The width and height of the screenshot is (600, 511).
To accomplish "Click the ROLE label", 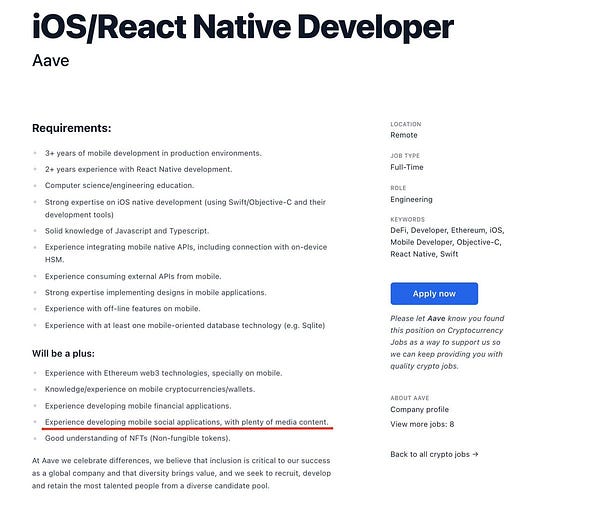I will 398,188.
